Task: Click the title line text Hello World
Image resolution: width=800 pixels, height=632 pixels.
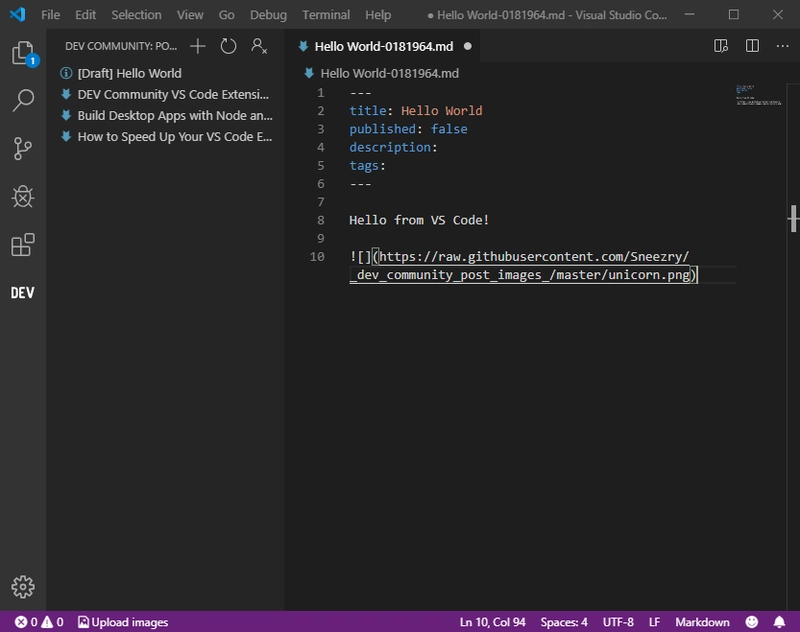Action: point(441,111)
